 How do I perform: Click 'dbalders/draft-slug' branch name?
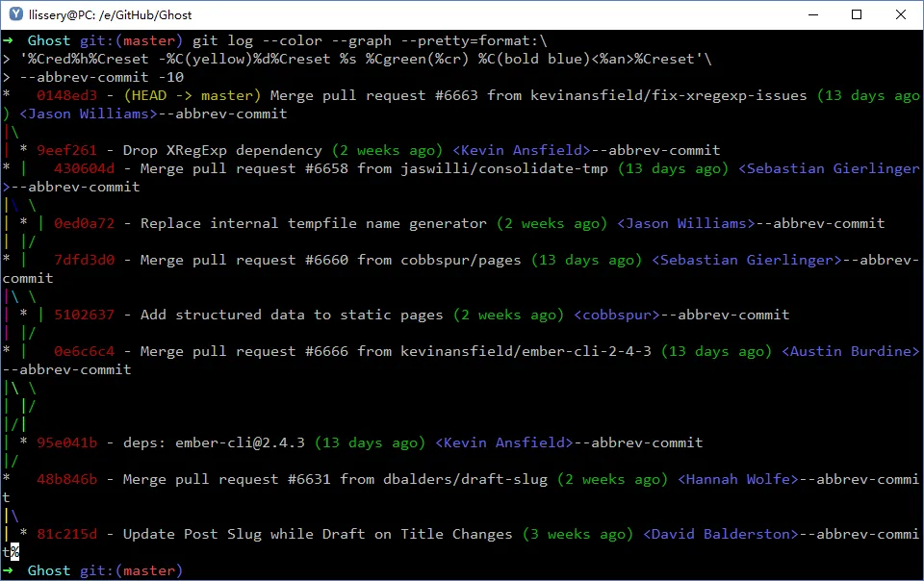[466, 479]
